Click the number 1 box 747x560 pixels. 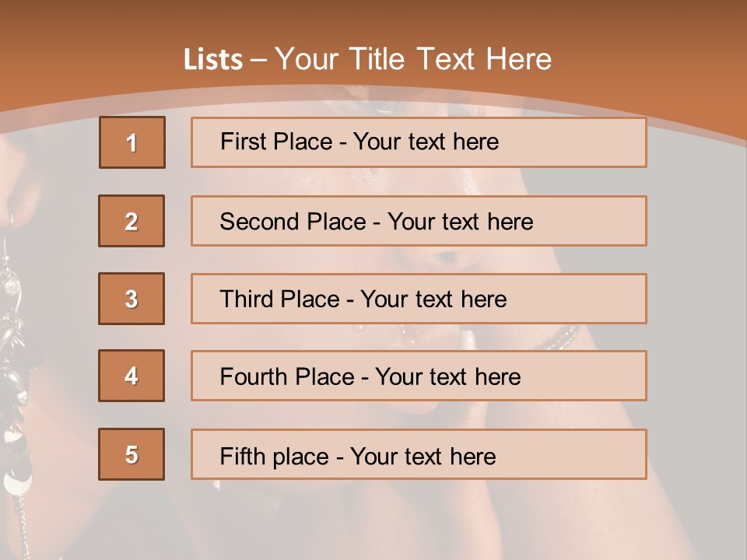point(132,142)
